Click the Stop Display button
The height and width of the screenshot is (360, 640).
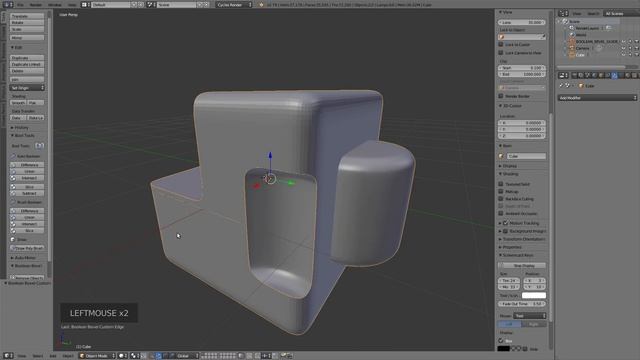tap(522, 266)
